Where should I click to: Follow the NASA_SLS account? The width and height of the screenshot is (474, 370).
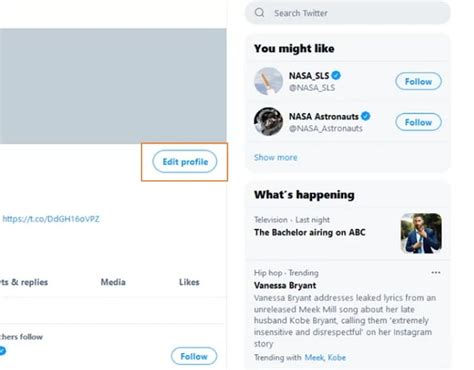coord(418,81)
